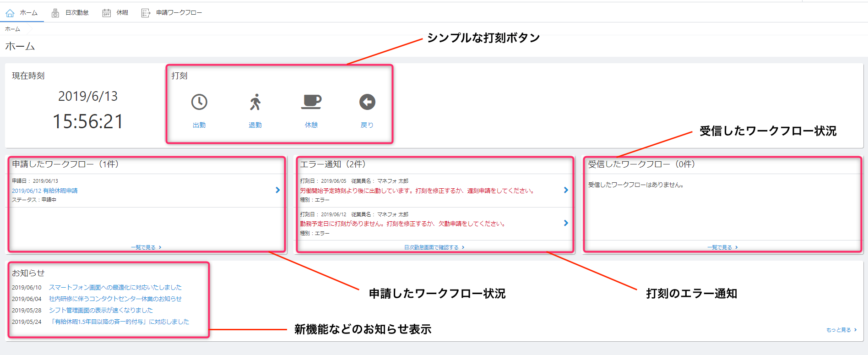
Task: Switch to the 日次勤怠 tab label
Action: point(77,12)
